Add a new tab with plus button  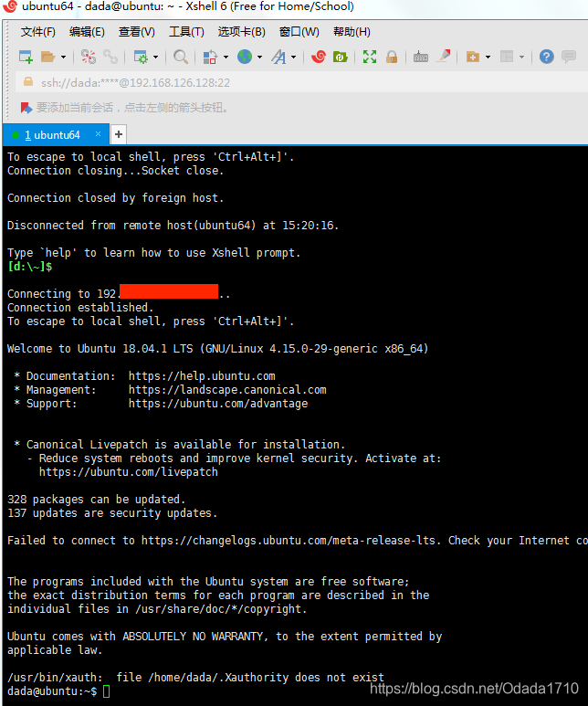click(x=119, y=134)
